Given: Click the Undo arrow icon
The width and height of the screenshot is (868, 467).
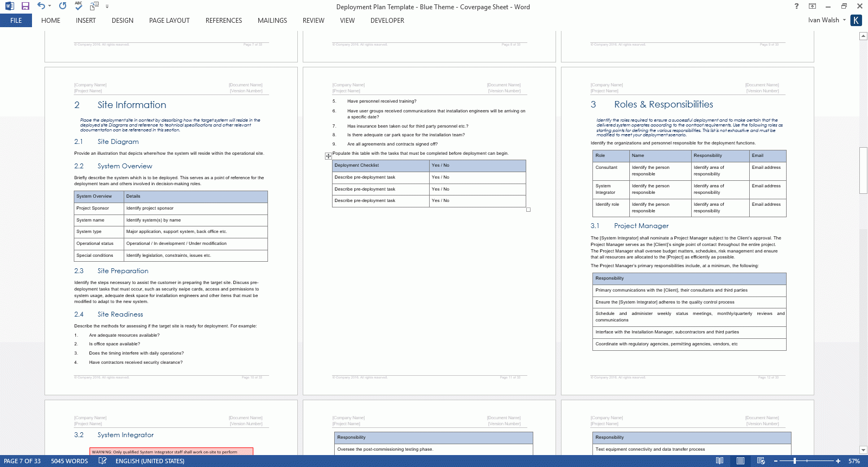Looking at the screenshot, I should (x=41, y=6).
